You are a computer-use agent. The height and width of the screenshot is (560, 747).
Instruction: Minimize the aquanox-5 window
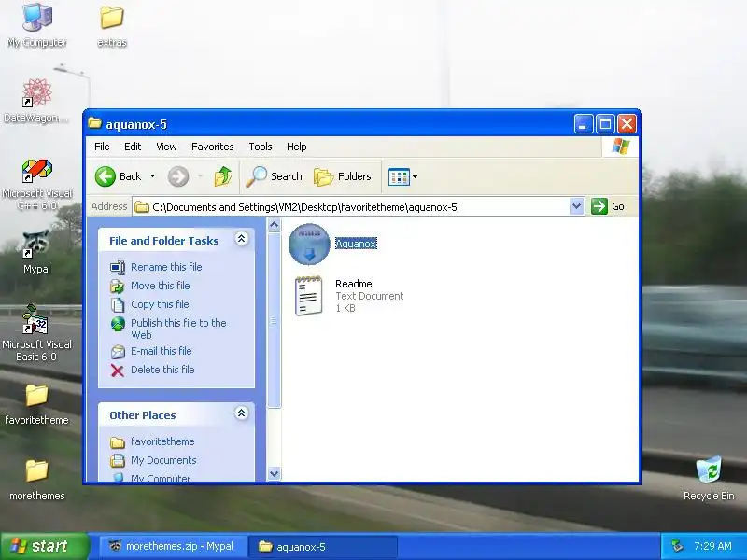[584, 124]
